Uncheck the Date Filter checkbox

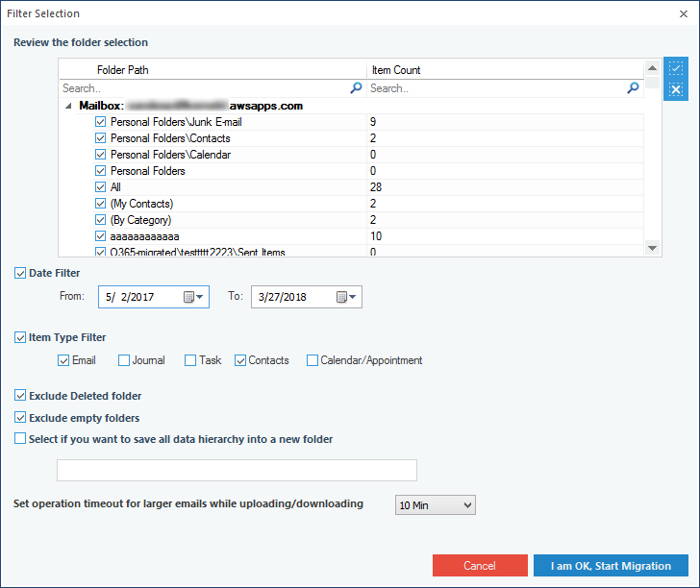tap(21, 274)
